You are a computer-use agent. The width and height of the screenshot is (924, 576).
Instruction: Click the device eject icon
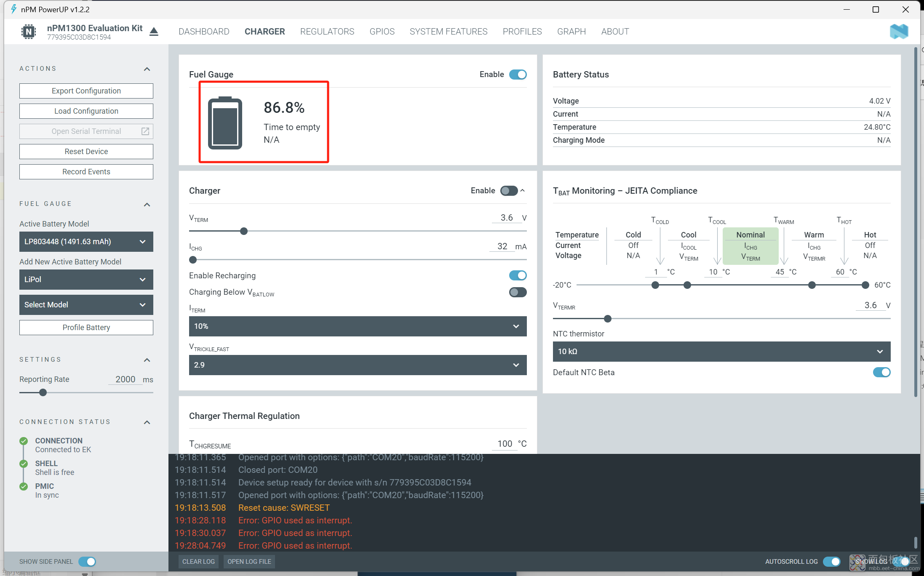[x=154, y=32]
